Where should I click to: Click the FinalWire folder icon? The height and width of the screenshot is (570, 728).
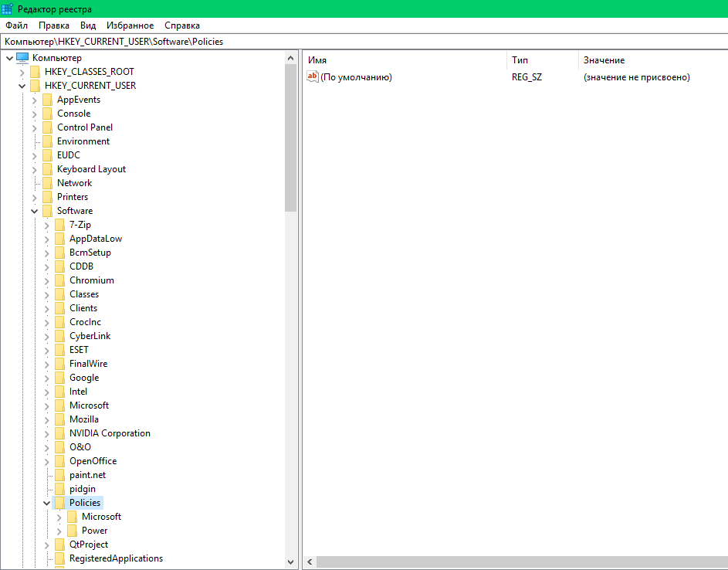[60, 365]
